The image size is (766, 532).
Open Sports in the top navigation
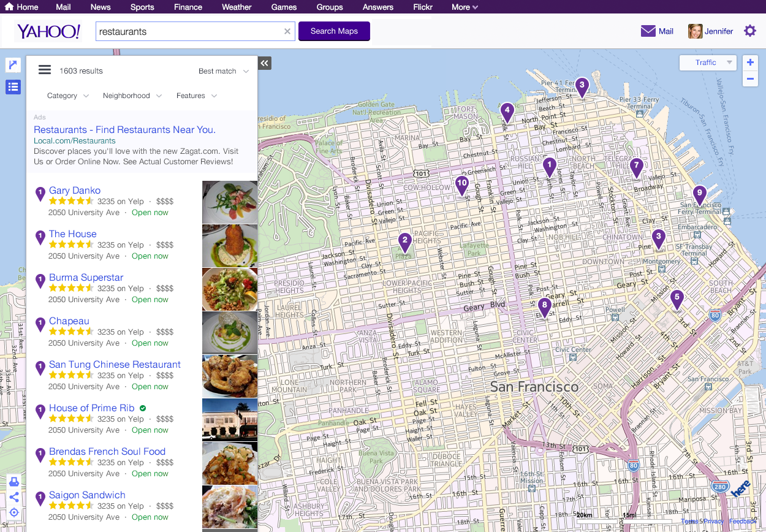[x=142, y=7]
